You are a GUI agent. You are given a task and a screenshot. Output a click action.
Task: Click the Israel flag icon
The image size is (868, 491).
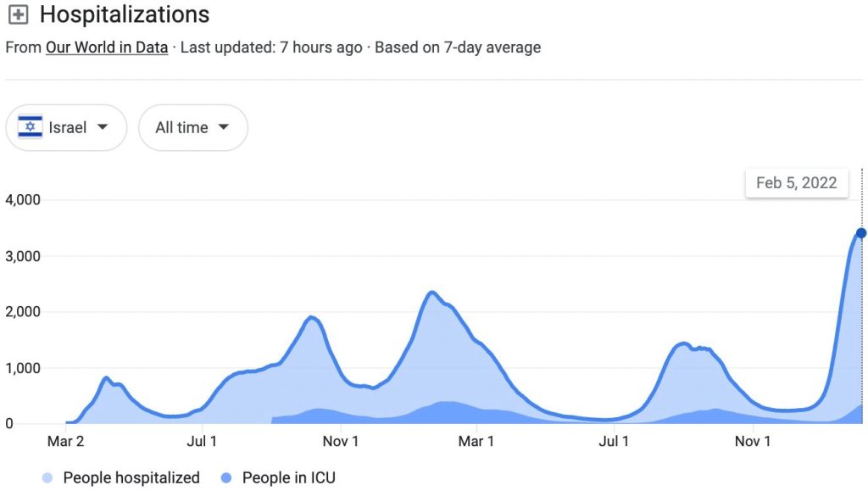31,128
